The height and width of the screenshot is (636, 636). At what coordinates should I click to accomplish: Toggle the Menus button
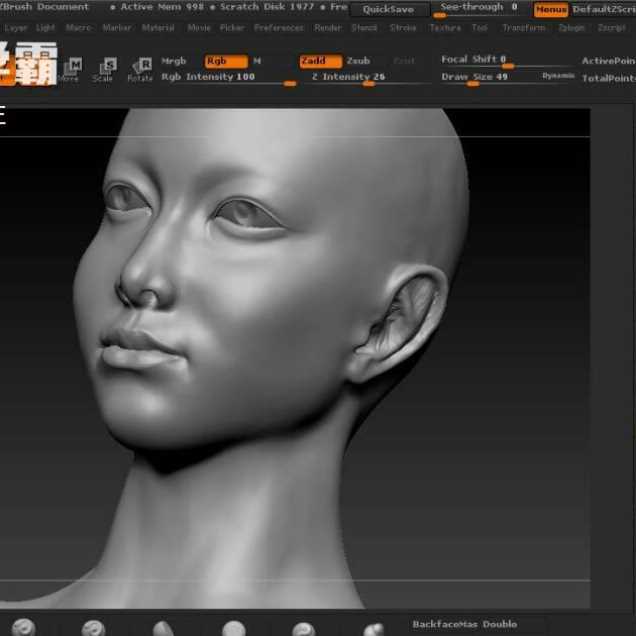point(551,10)
